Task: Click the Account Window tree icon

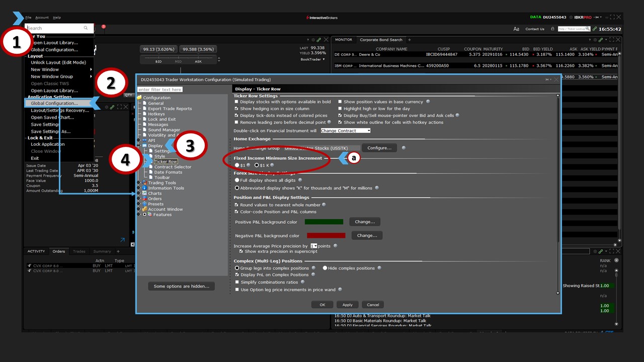Action: click(x=144, y=209)
